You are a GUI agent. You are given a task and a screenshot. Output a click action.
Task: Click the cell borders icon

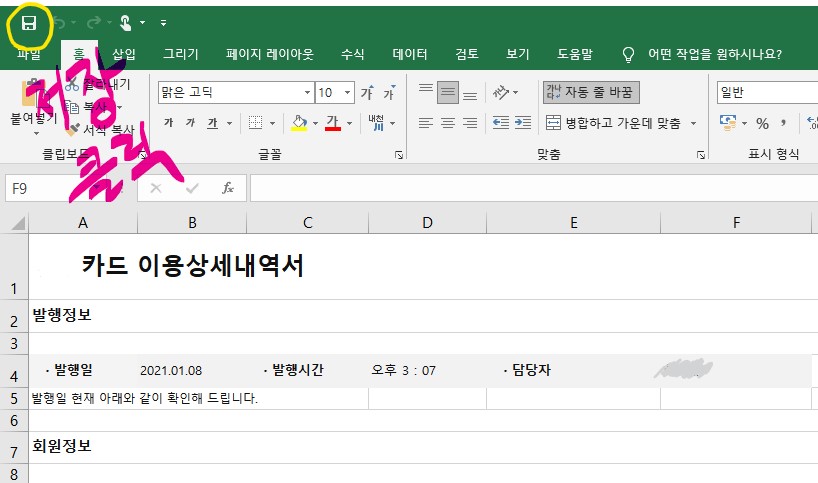tap(255, 123)
